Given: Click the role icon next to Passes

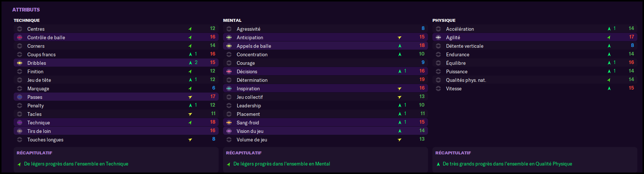Looking at the screenshot, I should click(x=20, y=97).
